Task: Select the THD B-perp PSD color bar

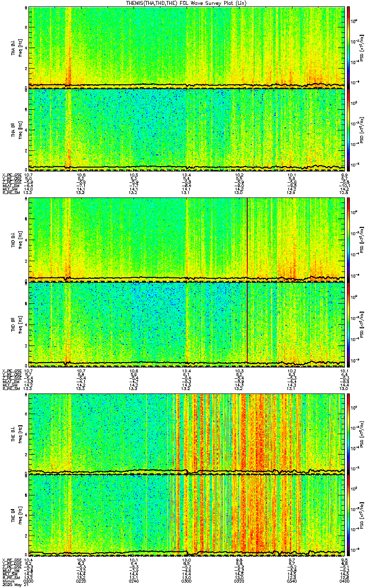Action: coord(349,240)
